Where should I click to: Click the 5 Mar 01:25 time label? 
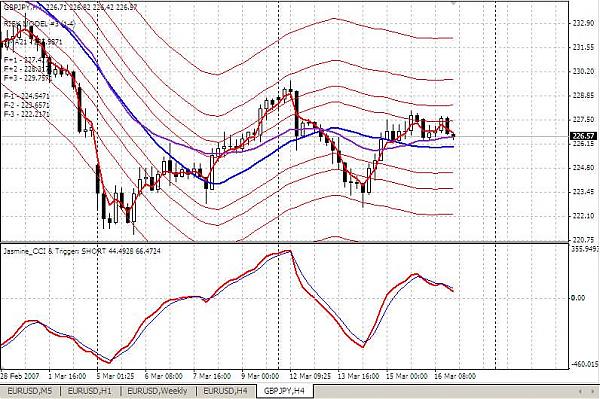pyautogui.click(x=116, y=376)
